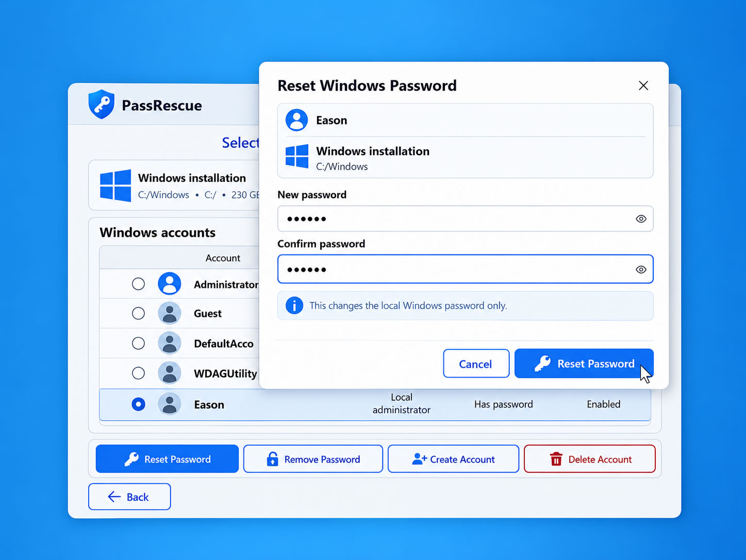Click the info icon beside local password note
Screen dimensions: 746x560
[x=294, y=306]
